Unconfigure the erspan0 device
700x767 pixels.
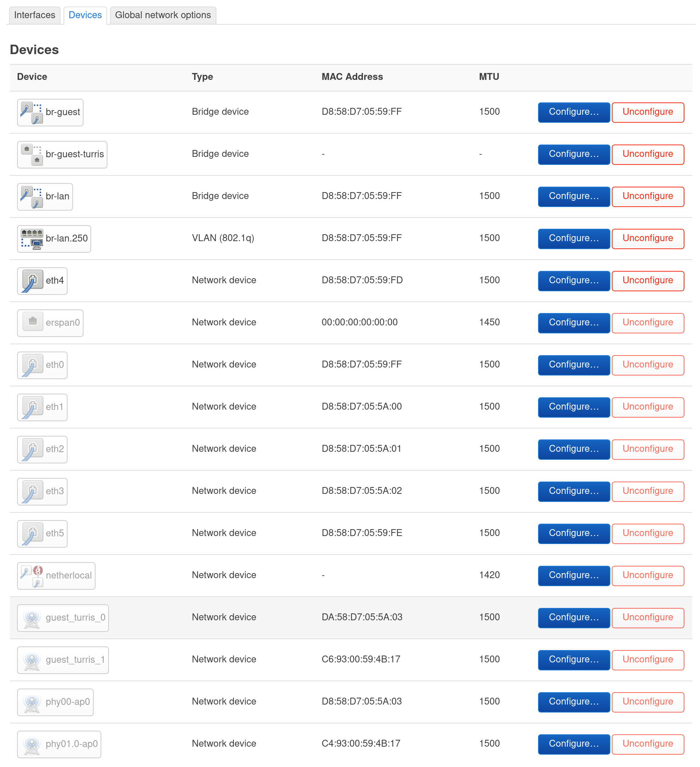(x=647, y=322)
